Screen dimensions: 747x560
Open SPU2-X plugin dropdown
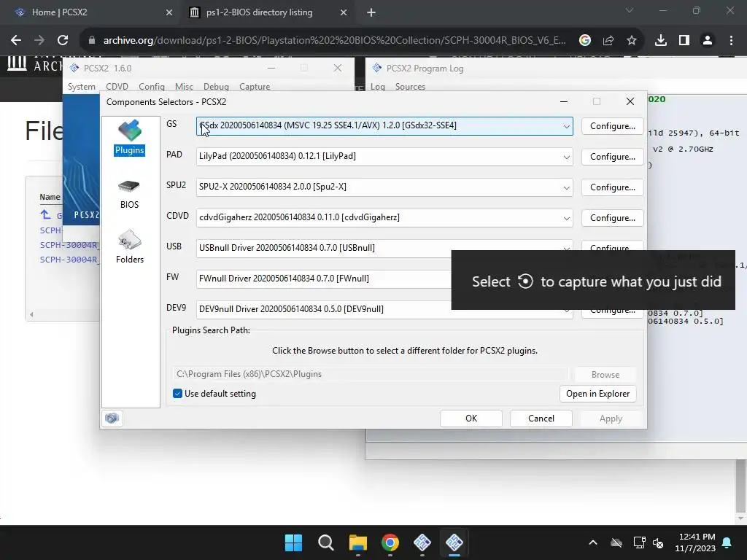(566, 187)
